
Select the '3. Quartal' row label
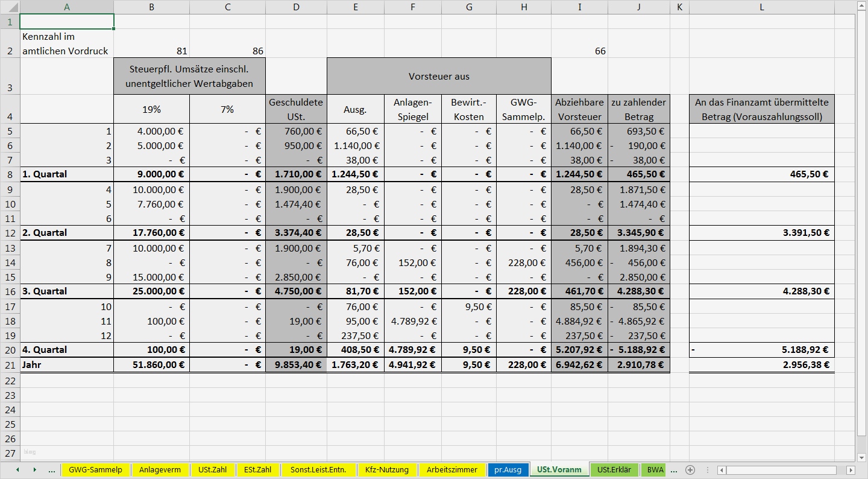[66, 291]
